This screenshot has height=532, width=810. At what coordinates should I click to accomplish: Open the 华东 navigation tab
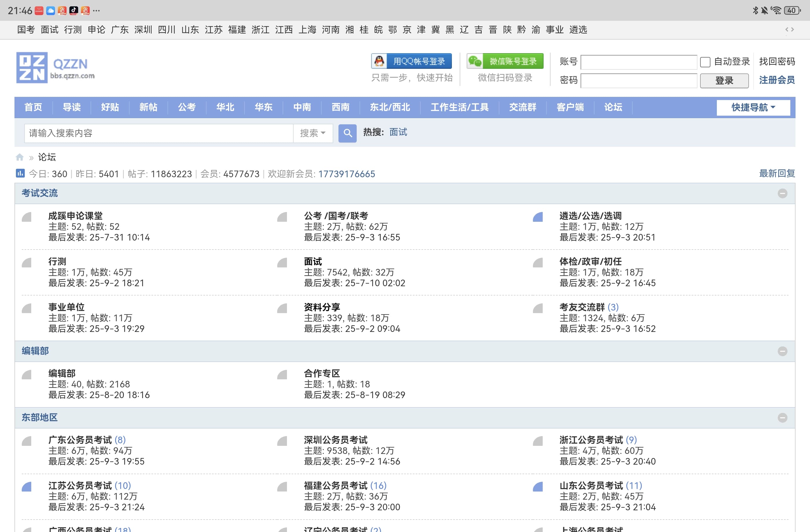tap(264, 108)
